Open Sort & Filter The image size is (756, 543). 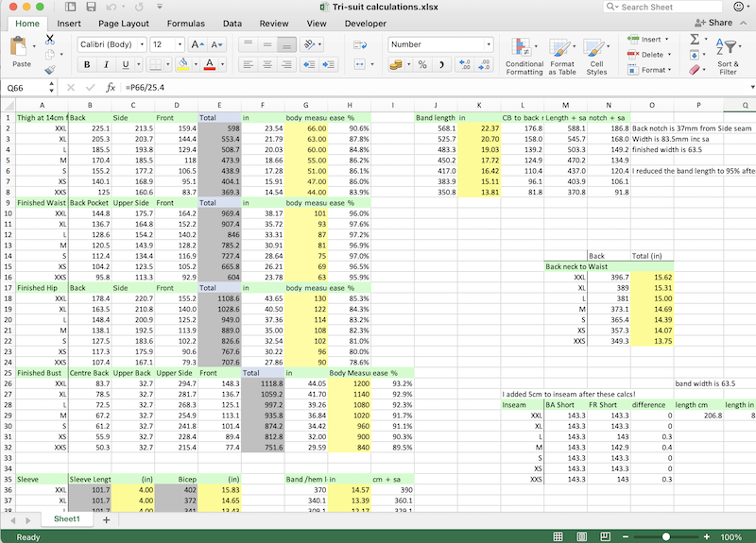pos(728,57)
